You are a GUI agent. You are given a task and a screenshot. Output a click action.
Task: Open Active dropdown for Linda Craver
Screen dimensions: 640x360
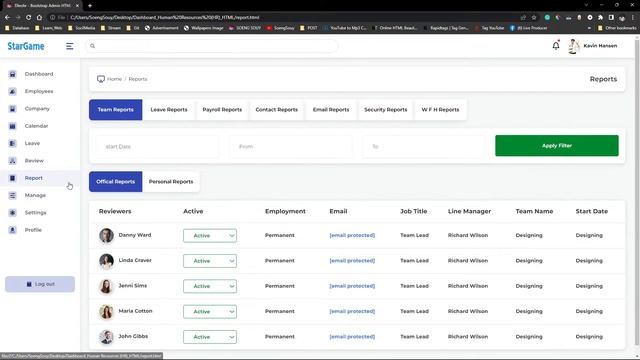pyautogui.click(x=210, y=261)
